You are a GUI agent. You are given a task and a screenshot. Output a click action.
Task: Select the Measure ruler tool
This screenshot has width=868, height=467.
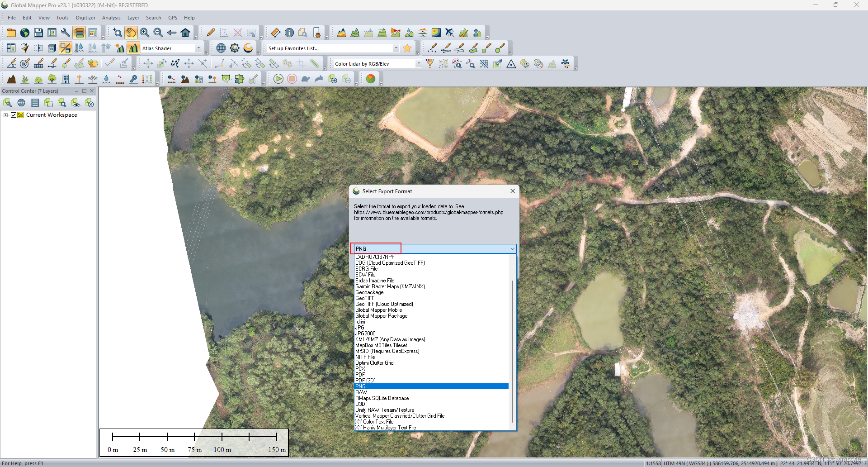point(276,33)
